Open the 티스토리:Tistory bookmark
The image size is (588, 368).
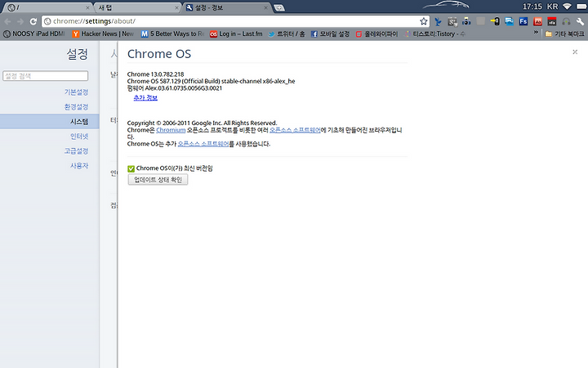(434, 34)
